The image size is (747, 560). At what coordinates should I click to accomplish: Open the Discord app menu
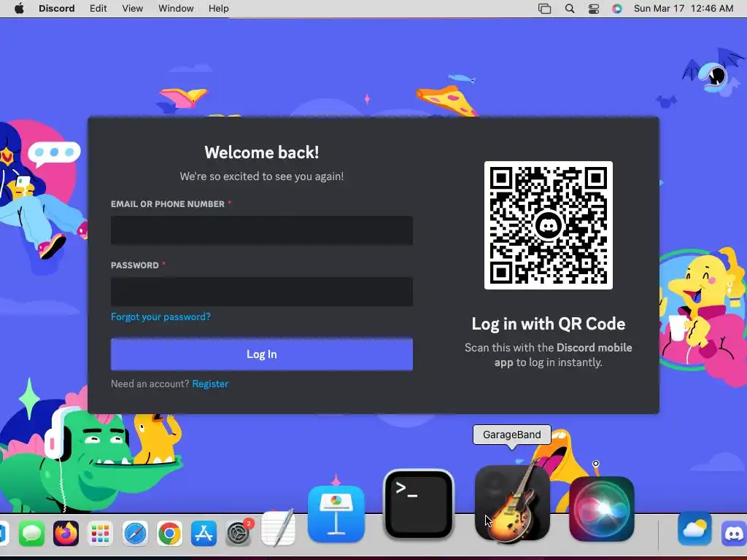57,9
